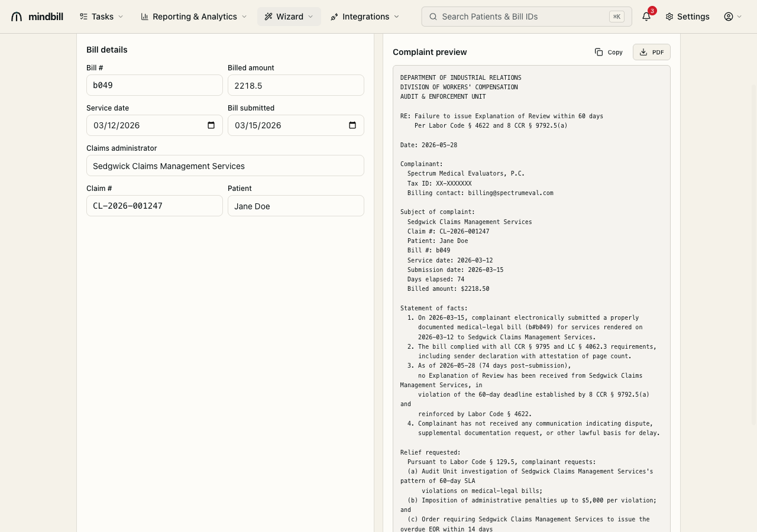
Task: Click the Settings gear icon
Action: point(669,17)
